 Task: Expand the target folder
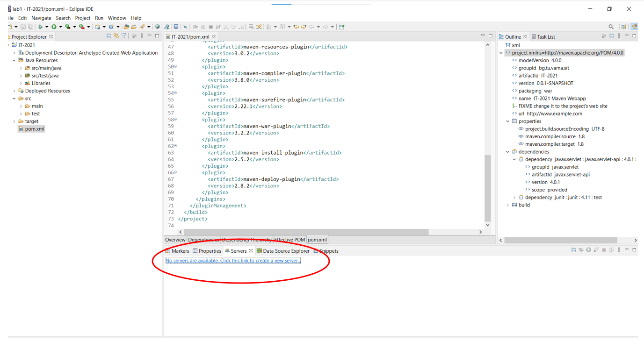click(14, 121)
